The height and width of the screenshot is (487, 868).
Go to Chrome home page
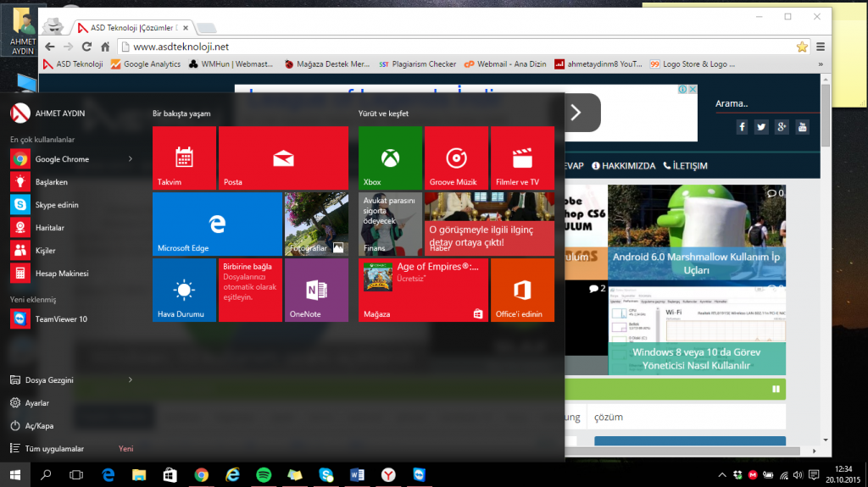pos(105,47)
